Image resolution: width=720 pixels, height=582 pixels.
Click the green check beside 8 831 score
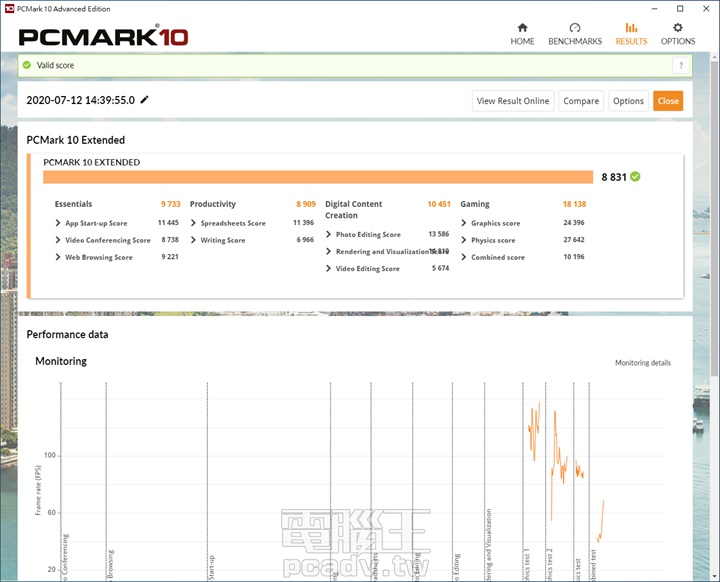pyautogui.click(x=636, y=177)
